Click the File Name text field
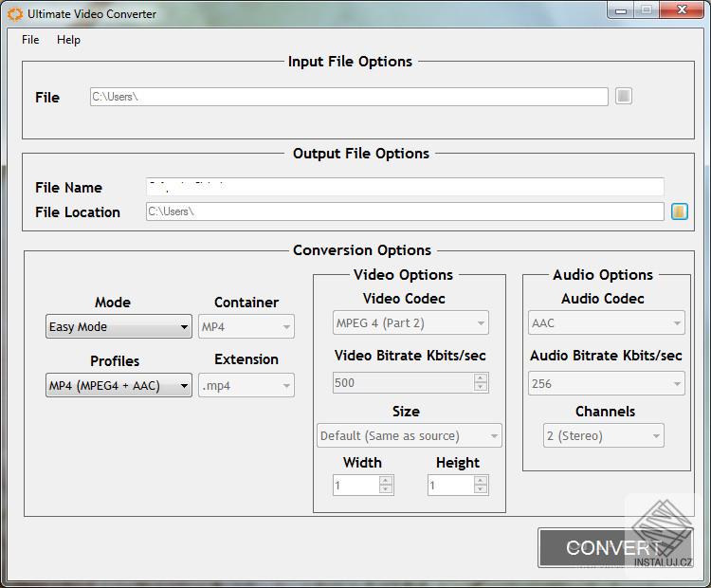Screen dimensions: 711x588 (405, 187)
